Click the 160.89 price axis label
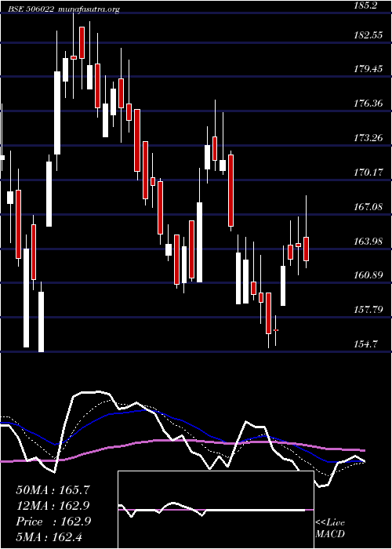Screen dimensions: 392x549 pos(368,275)
